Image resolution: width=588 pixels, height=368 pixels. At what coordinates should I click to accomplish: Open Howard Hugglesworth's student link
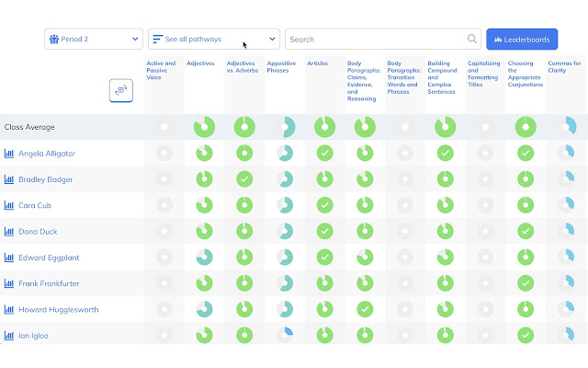pos(58,310)
